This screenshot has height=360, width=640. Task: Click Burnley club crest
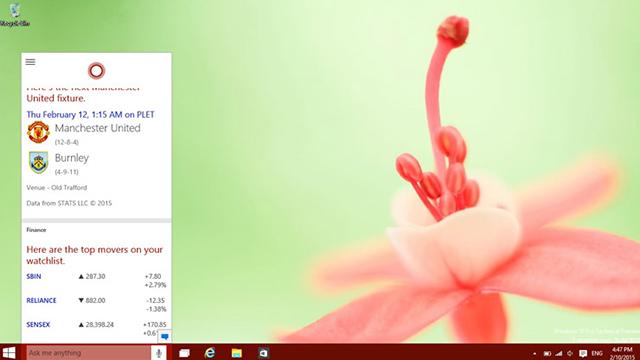tap(38, 162)
